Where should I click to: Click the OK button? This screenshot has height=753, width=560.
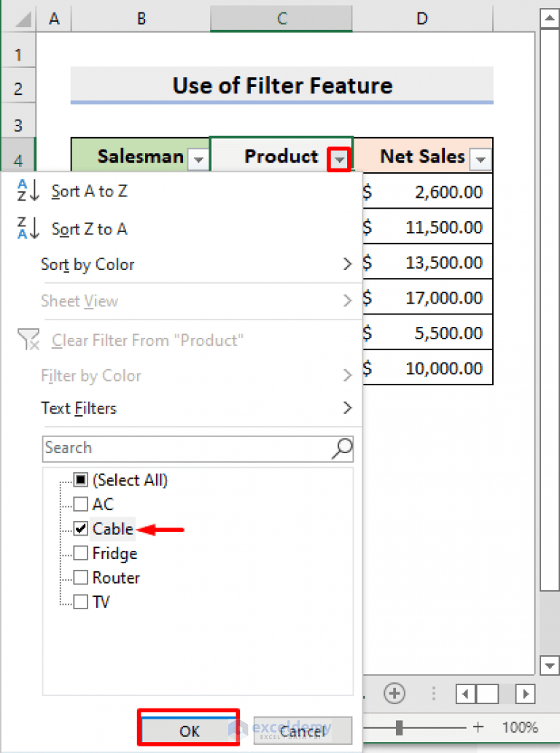pos(189,728)
